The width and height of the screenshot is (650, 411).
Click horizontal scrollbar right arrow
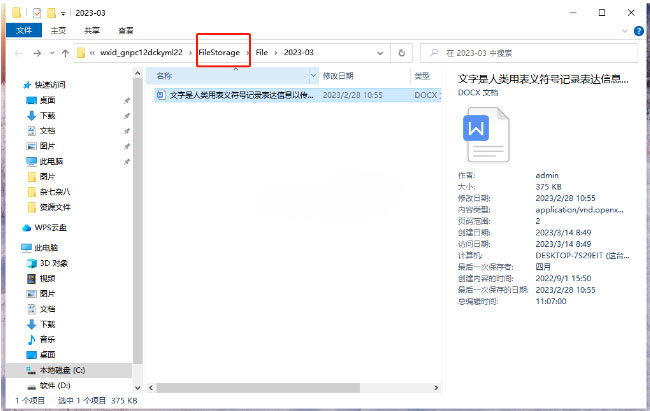pos(436,388)
